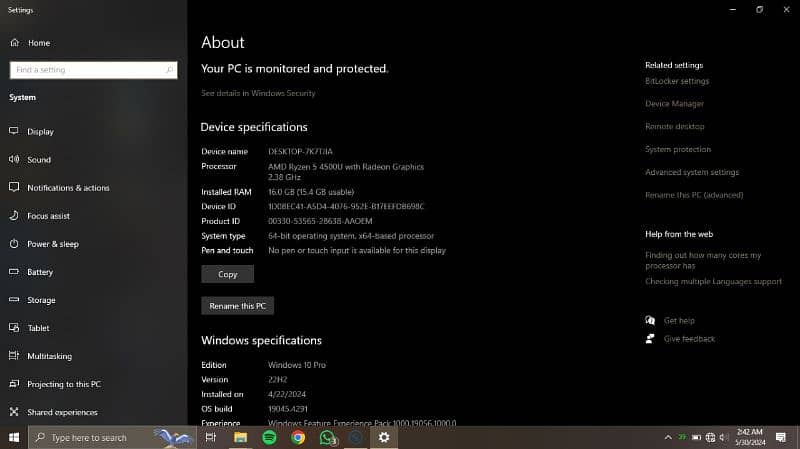
Task: Go to Storage settings
Action: coord(41,300)
